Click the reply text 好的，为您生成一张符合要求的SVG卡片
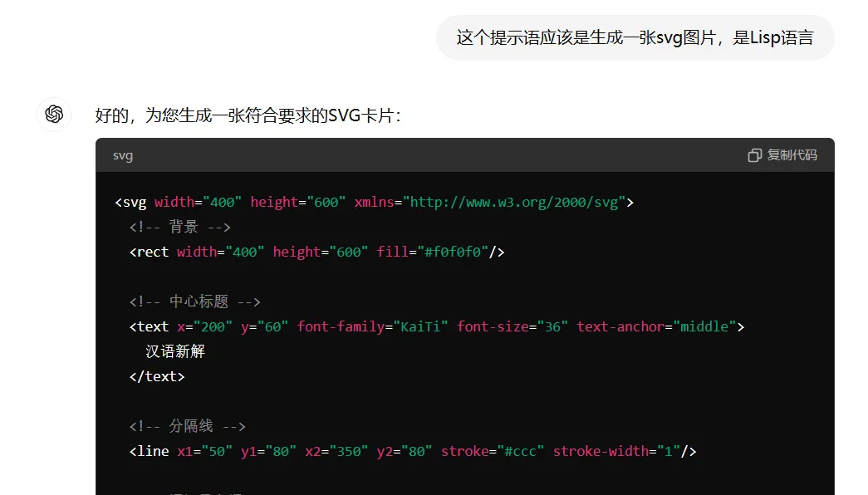868x495 pixels. 248,115
